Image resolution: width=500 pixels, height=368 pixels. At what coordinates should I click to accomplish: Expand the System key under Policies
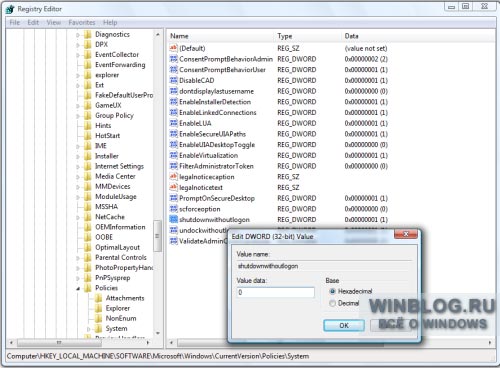[x=88, y=329]
